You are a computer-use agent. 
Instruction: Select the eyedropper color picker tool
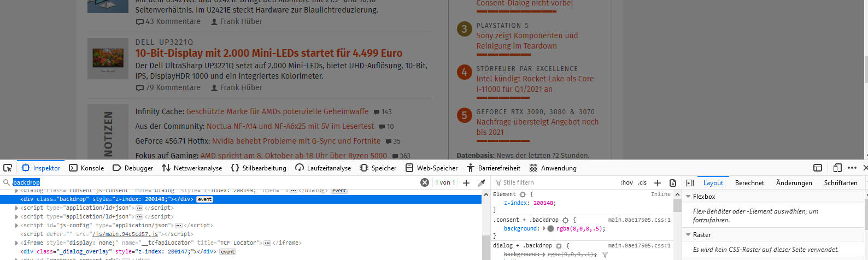click(482, 182)
